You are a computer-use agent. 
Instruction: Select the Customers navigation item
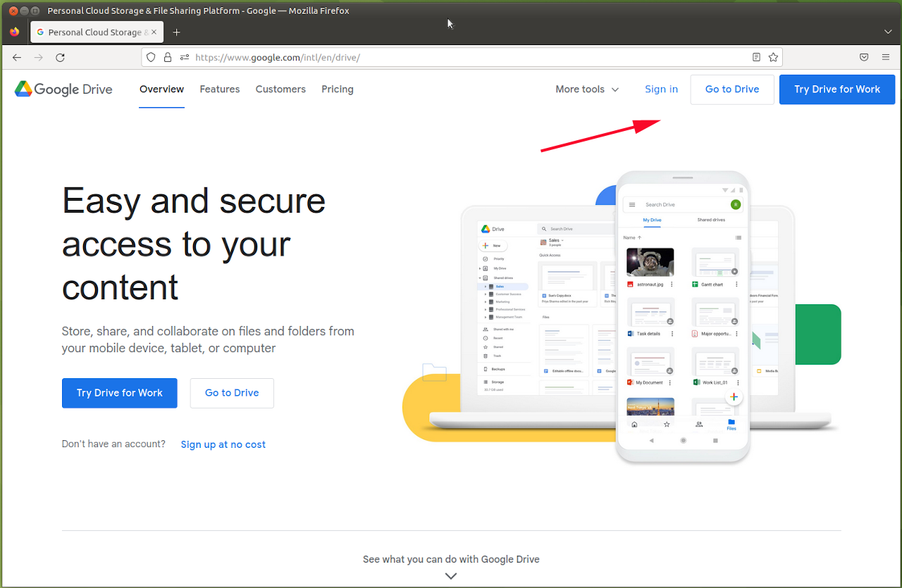(x=280, y=89)
